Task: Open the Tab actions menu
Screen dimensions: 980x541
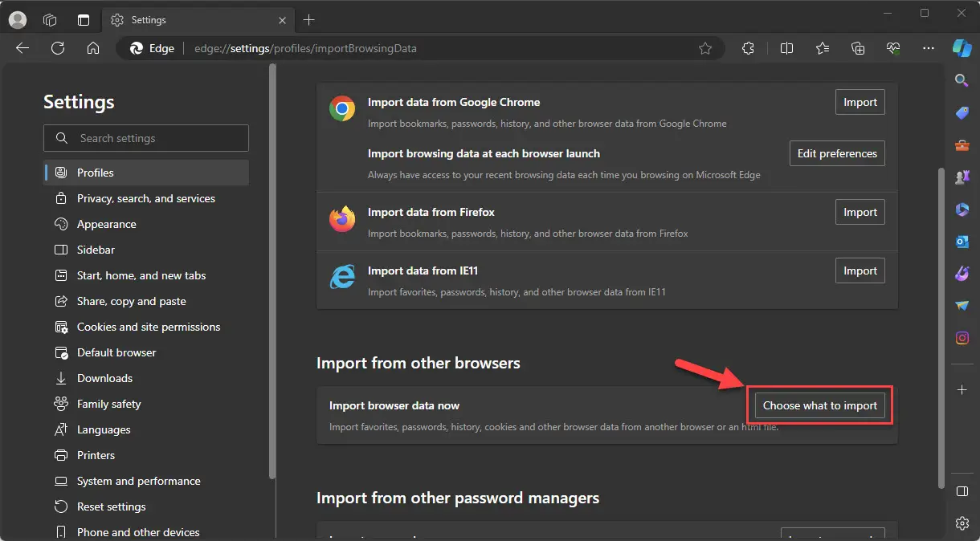Action: (84, 20)
